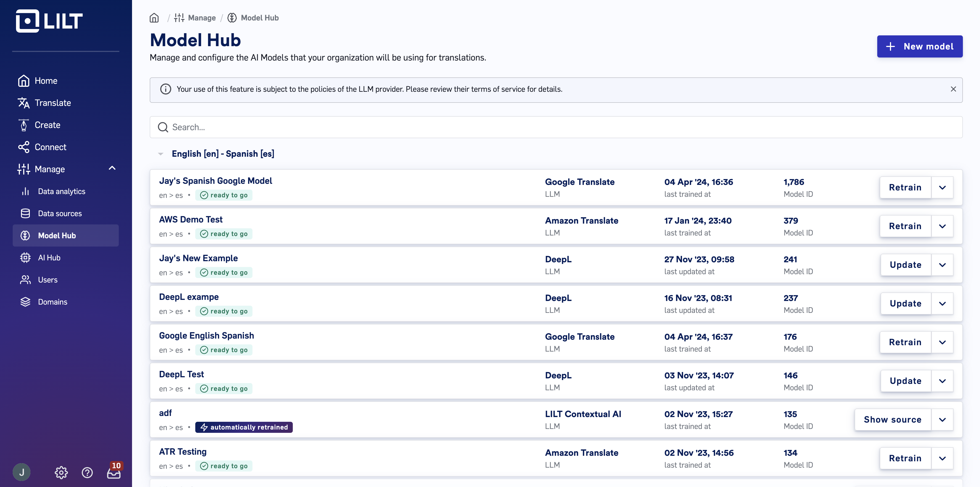Viewport: 980px width, 487px height.
Task: Dismiss the LLM provider policy banner
Action: click(953, 89)
